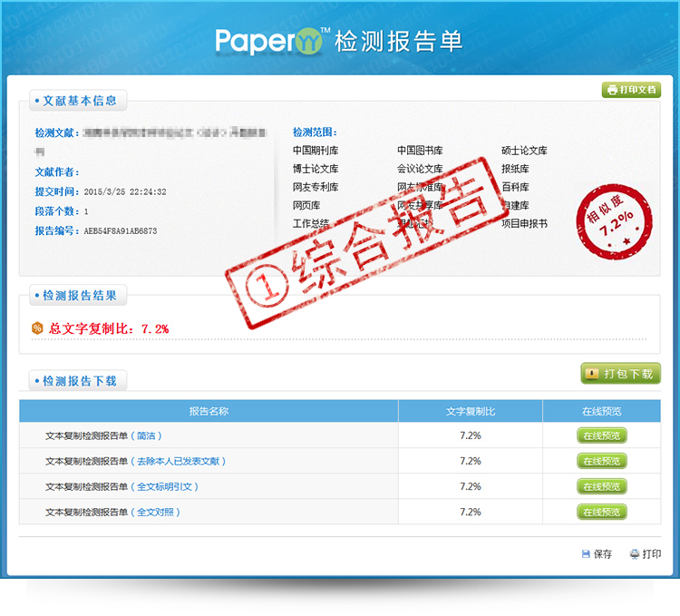Viewport: 680px width, 616px height.
Task: Open 在线预览 for the 简洁 report
Action: (x=601, y=435)
